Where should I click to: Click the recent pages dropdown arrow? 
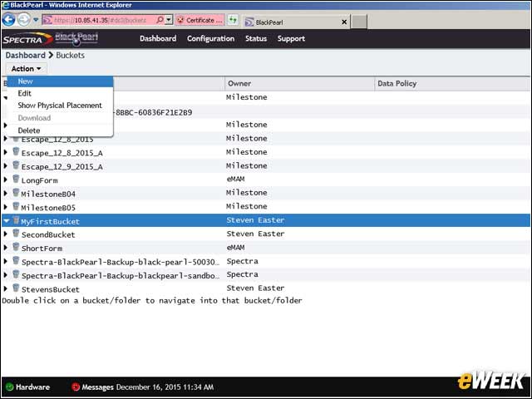pos(36,20)
